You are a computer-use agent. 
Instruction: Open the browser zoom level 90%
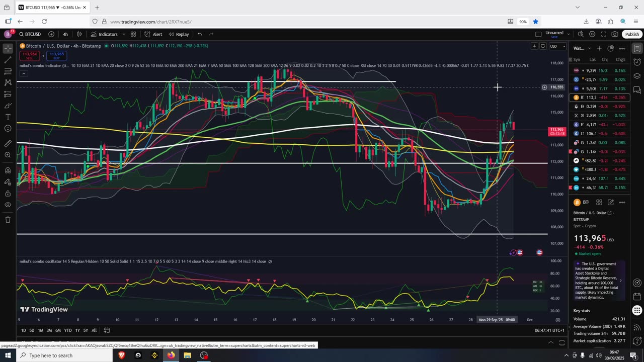[x=523, y=22]
